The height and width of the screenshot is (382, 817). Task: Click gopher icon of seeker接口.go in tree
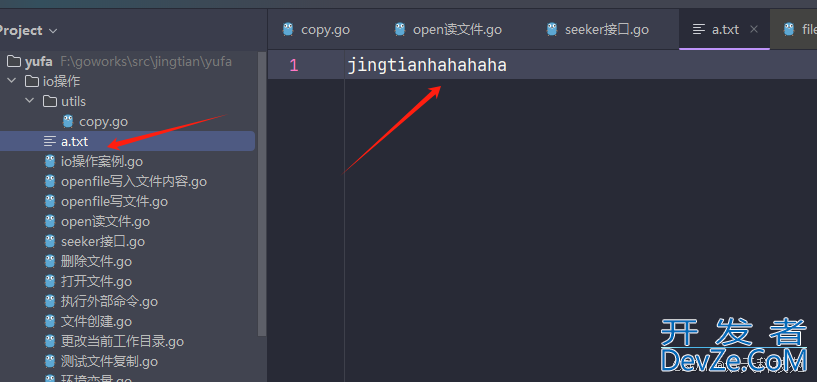[50, 241]
